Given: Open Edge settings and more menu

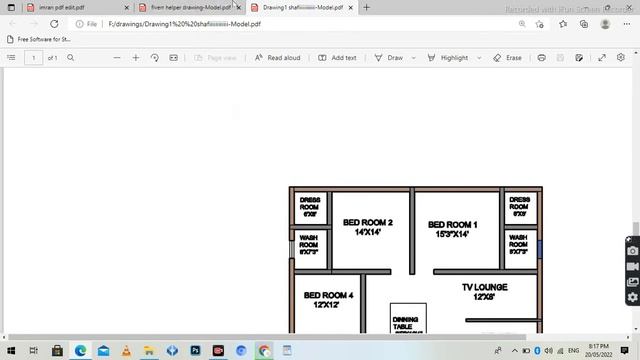Looking at the screenshot, I should tap(627, 24).
